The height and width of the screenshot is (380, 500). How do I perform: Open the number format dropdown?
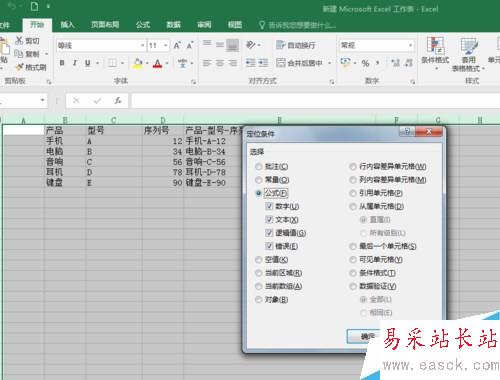point(410,45)
